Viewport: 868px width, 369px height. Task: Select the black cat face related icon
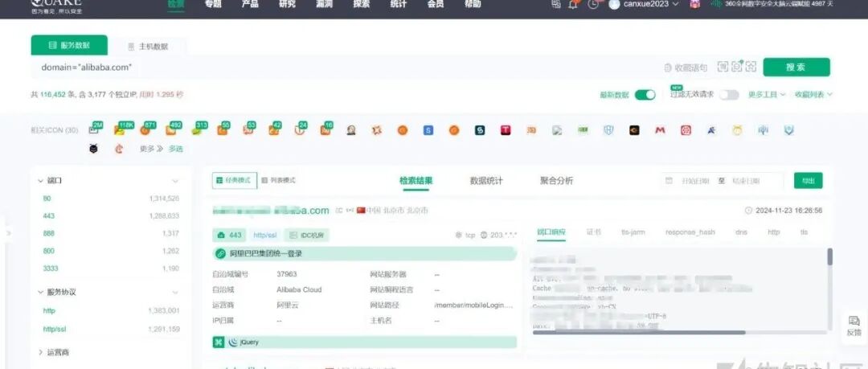[93, 149]
